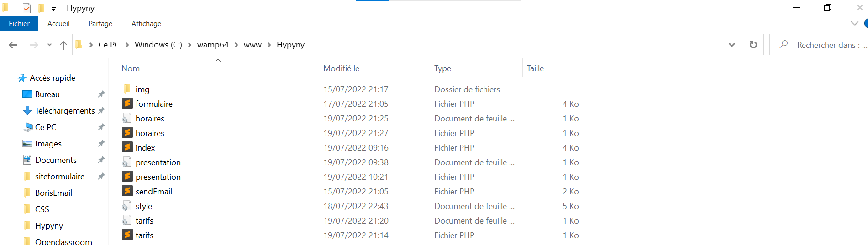
Task: Click the Rechercher dans search field
Action: (x=819, y=45)
